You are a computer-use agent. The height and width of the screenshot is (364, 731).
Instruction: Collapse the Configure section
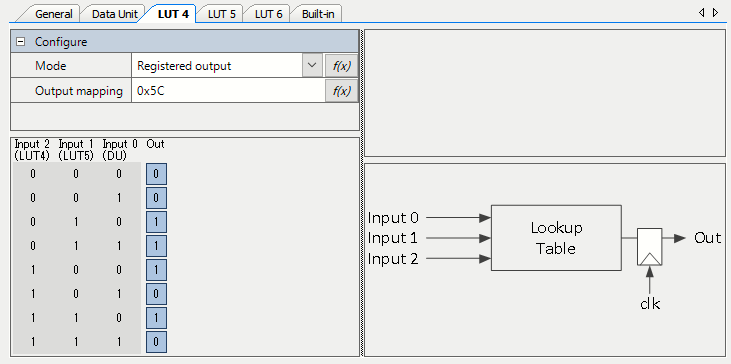click(21, 41)
